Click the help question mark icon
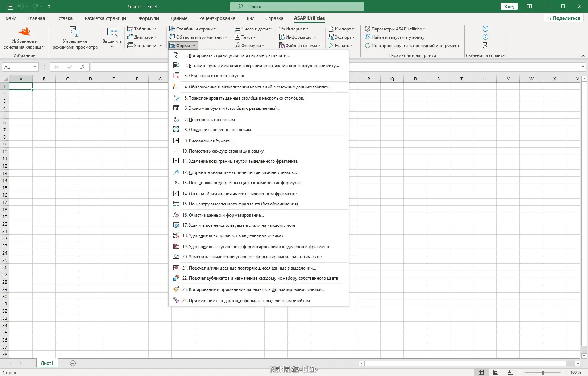 coord(485,29)
